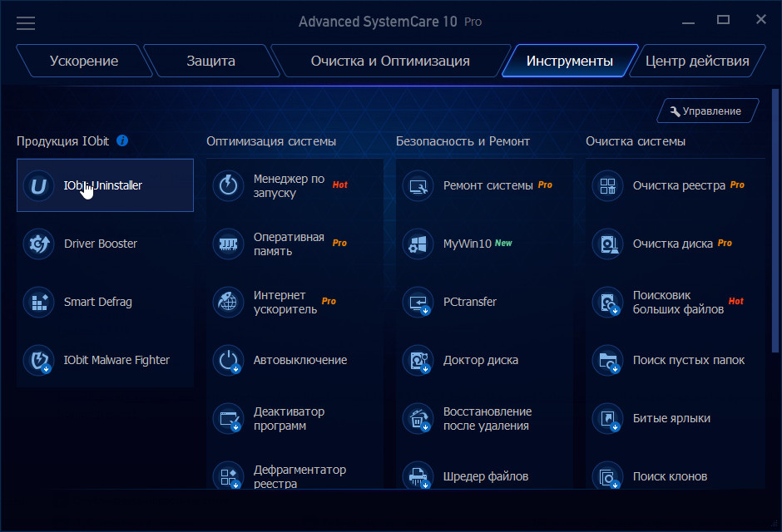This screenshot has height=532, width=782.
Task: Click the Оперативная память RAM icon
Action: tap(229, 244)
